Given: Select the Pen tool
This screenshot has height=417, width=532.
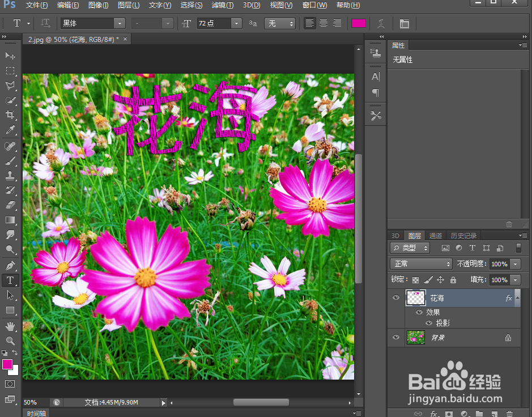Looking at the screenshot, I should point(10,265).
